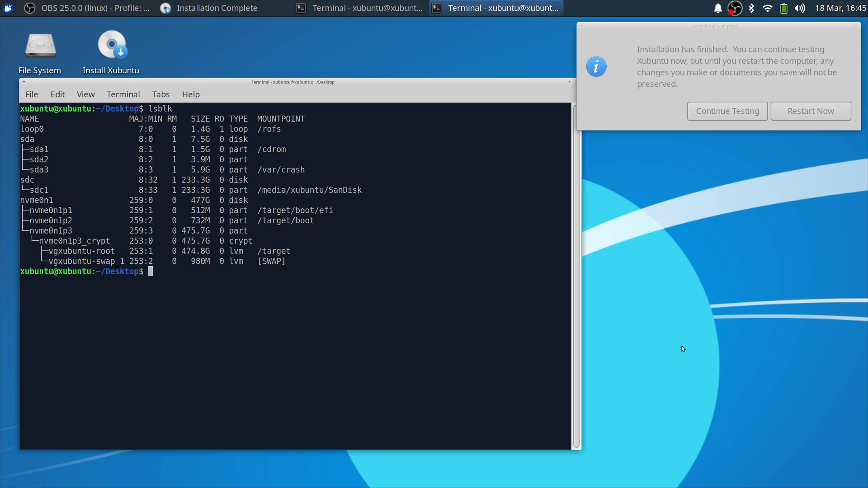The width and height of the screenshot is (868, 488).
Task: Click the terminal's vertical scrollbar
Action: (x=576, y=276)
